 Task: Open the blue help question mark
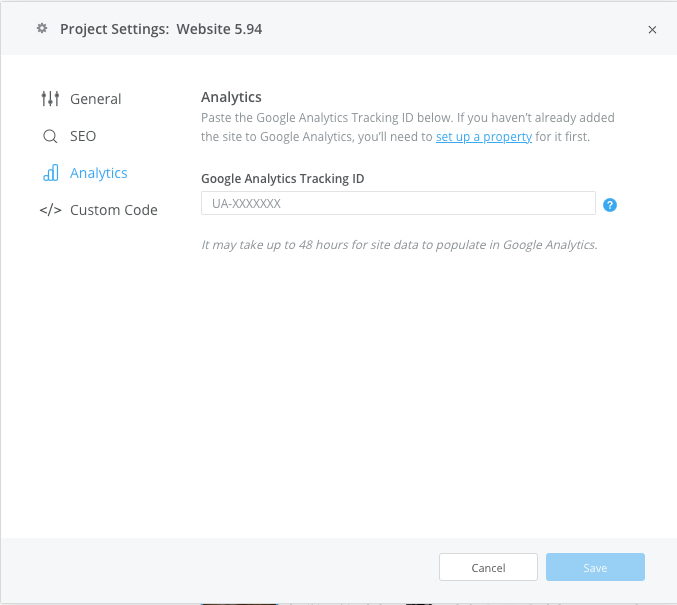[610, 204]
